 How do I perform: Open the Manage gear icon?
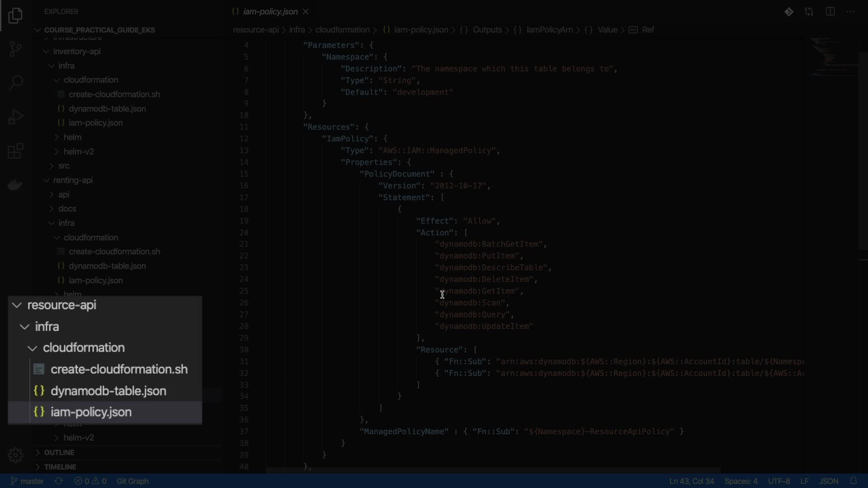15,455
